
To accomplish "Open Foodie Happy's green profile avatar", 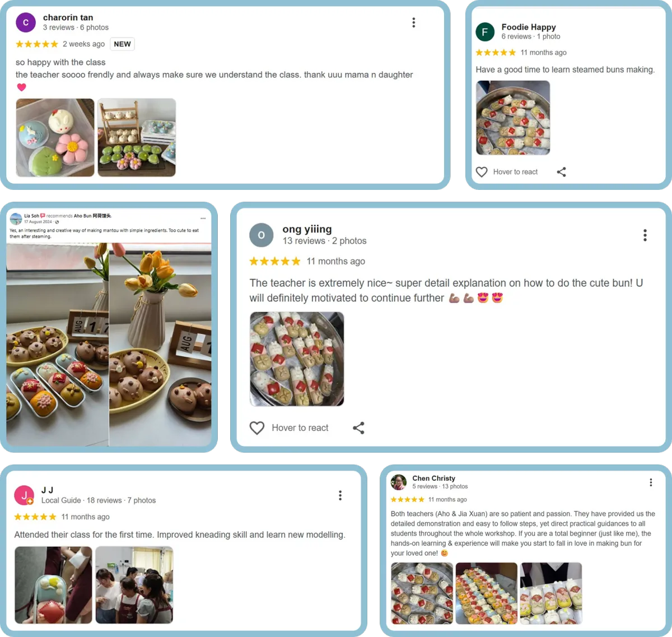I will click(485, 32).
